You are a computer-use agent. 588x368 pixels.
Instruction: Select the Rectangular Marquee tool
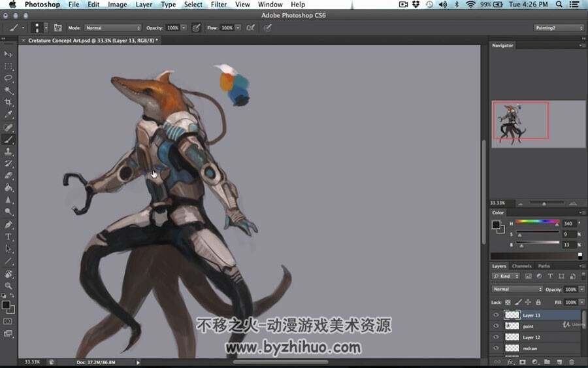[8, 67]
